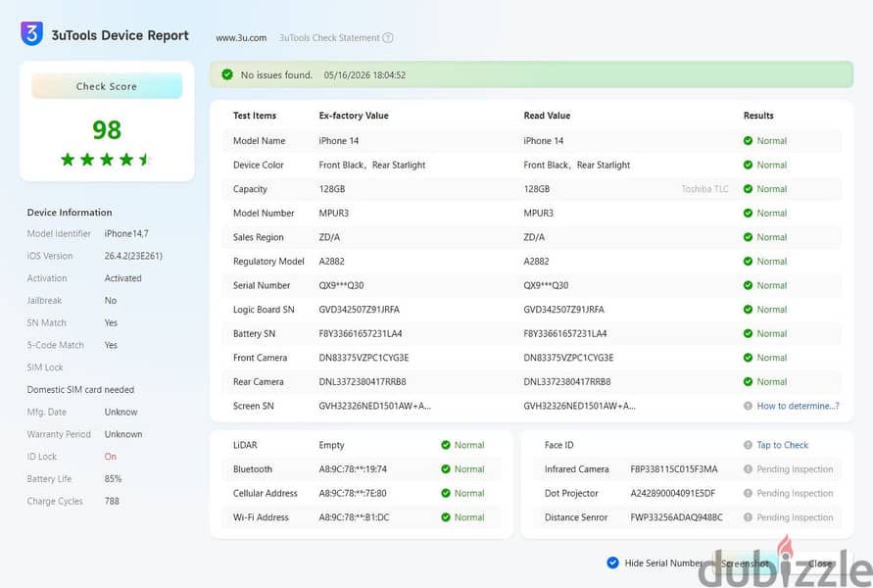The image size is (873, 588).
Task: Open 3uTools Check Statement help icon
Action: (388, 38)
